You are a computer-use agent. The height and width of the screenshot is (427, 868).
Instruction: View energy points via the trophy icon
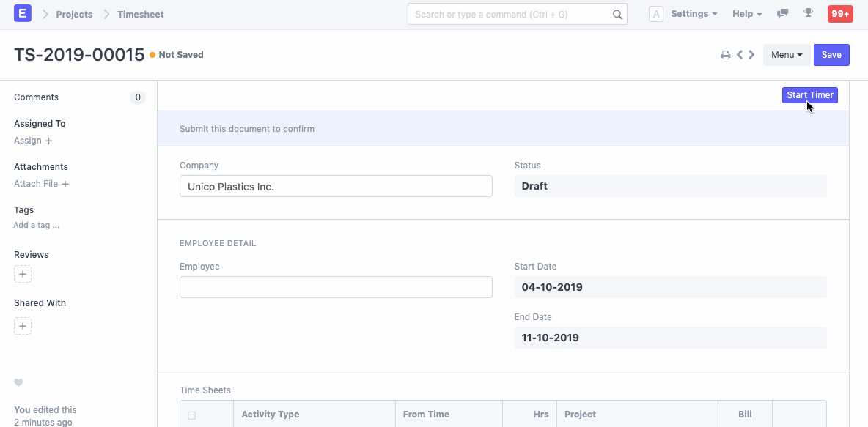pyautogui.click(x=808, y=13)
